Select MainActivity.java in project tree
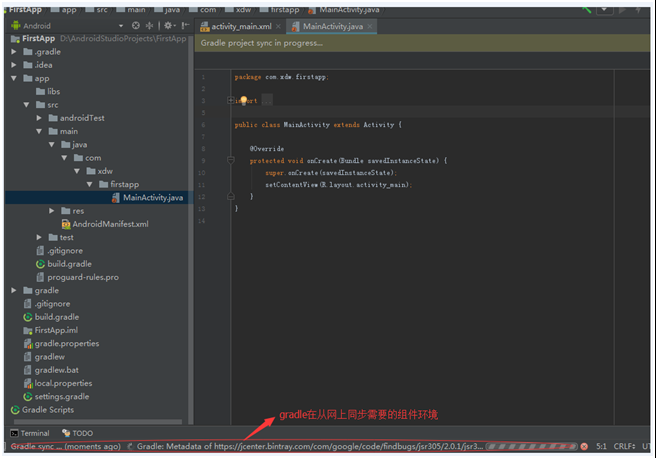The width and height of the screenshot is (656, 458). (x=147, y=197)
